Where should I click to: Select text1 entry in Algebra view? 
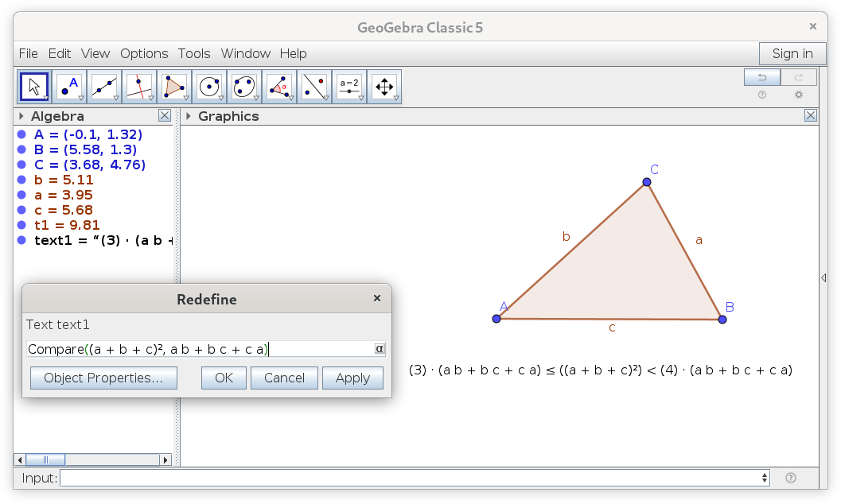103,241
